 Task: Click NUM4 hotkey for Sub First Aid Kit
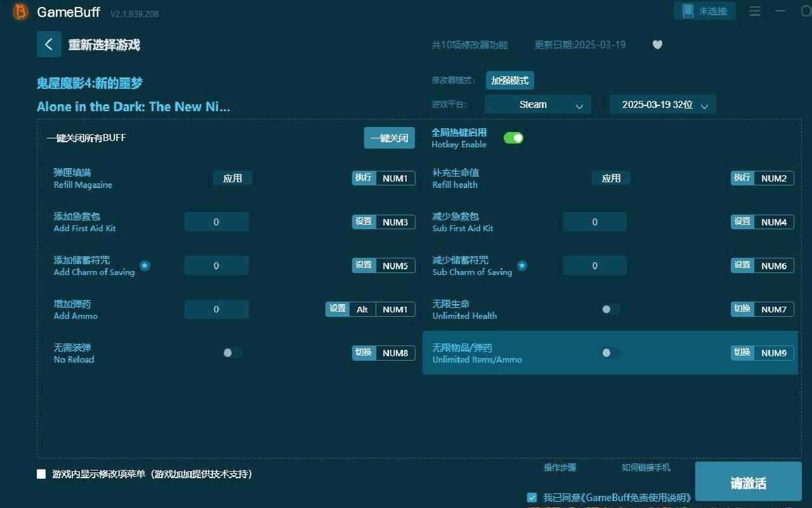point(774,222)
